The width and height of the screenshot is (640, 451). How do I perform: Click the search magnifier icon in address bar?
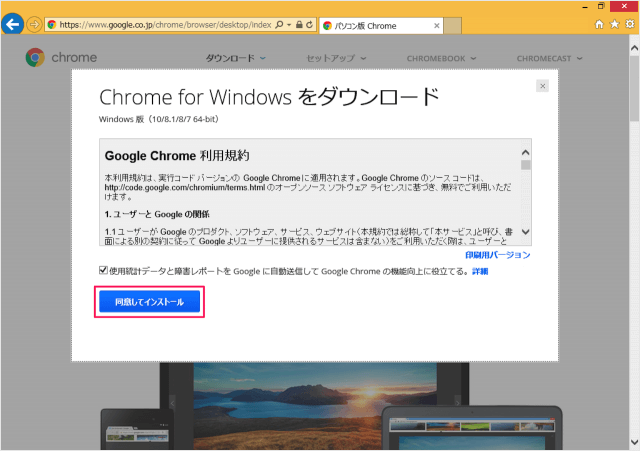pos(279,25)
